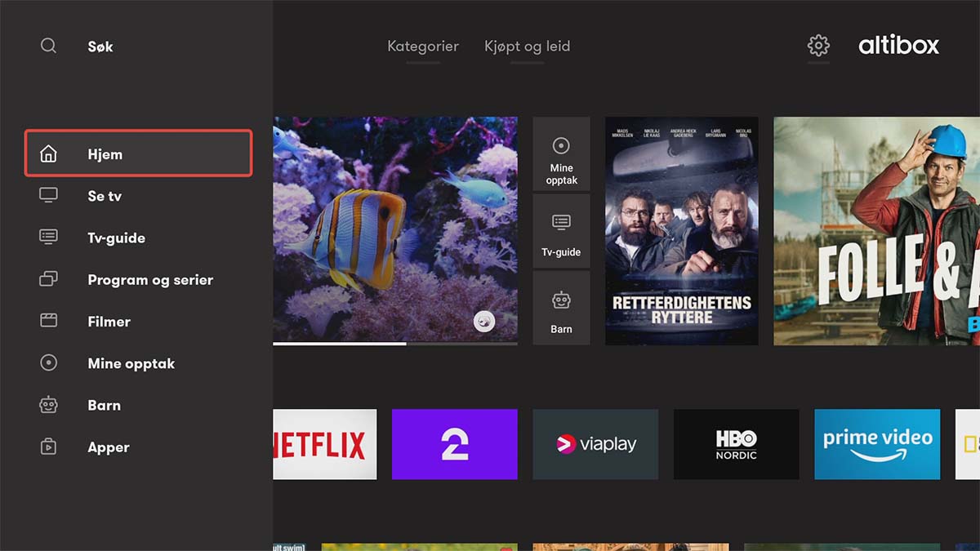Select the Rettferdighetens Ryttere poster

pos(681,231)
